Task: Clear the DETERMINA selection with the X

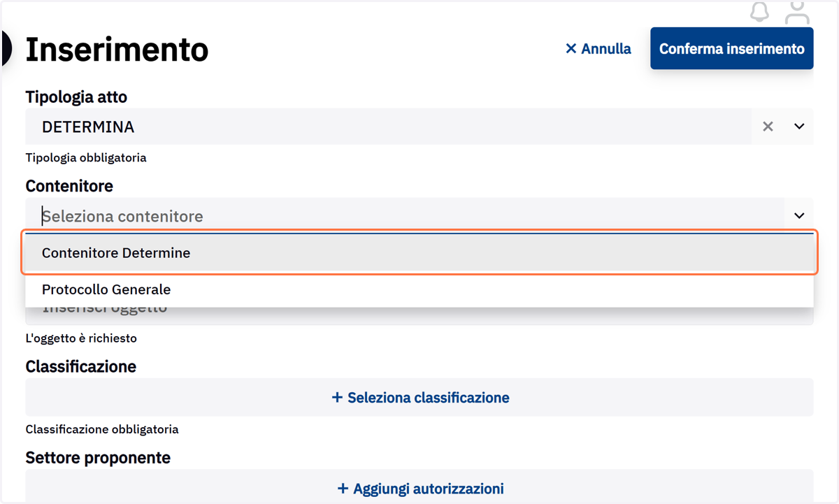Action: point(768,127)
